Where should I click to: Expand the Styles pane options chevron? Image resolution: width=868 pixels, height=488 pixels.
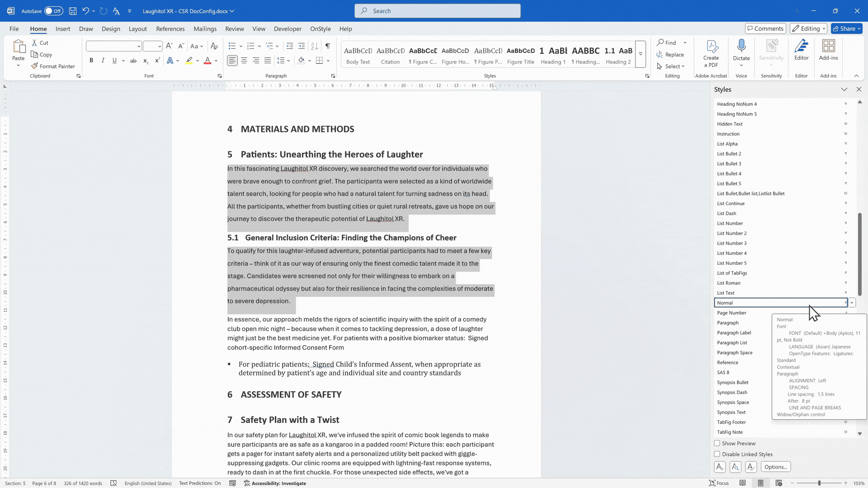844,89
